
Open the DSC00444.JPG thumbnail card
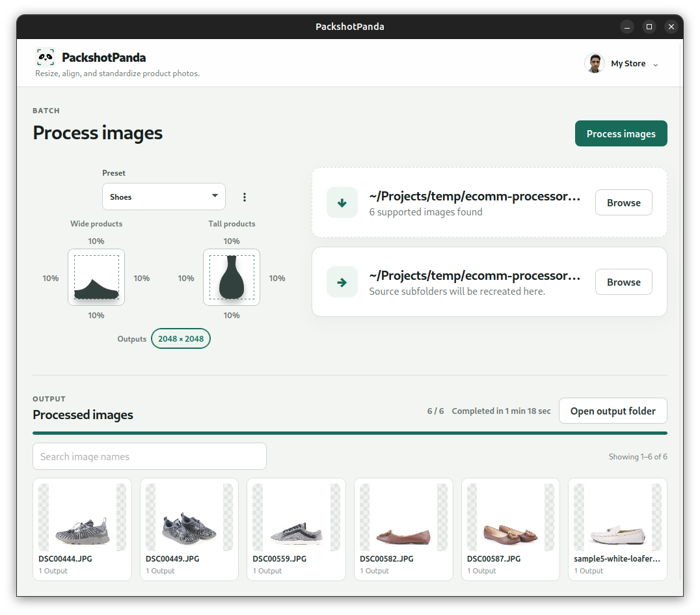82,529
